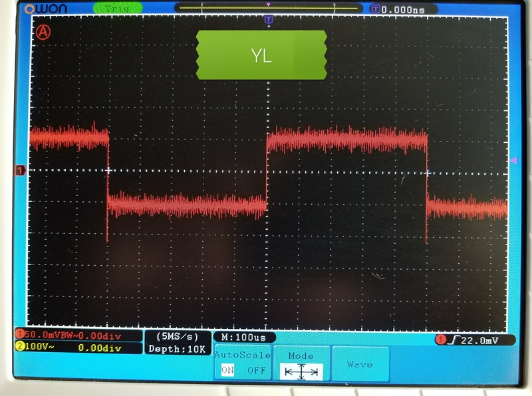Select the autoscale mode arrows icon
532x396 pixels.
301,372
